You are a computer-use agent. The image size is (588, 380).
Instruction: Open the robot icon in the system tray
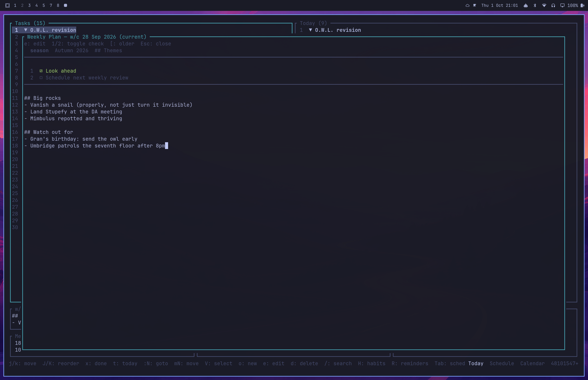tap(526, 5)
